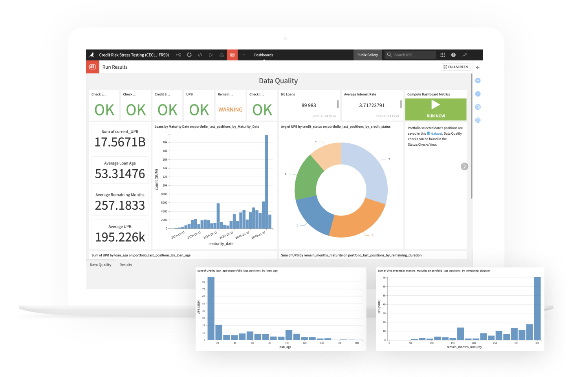This screenshot has width=588, height=377.
Task: Open the ellipsis more menu
Action: tap(243, 55)
